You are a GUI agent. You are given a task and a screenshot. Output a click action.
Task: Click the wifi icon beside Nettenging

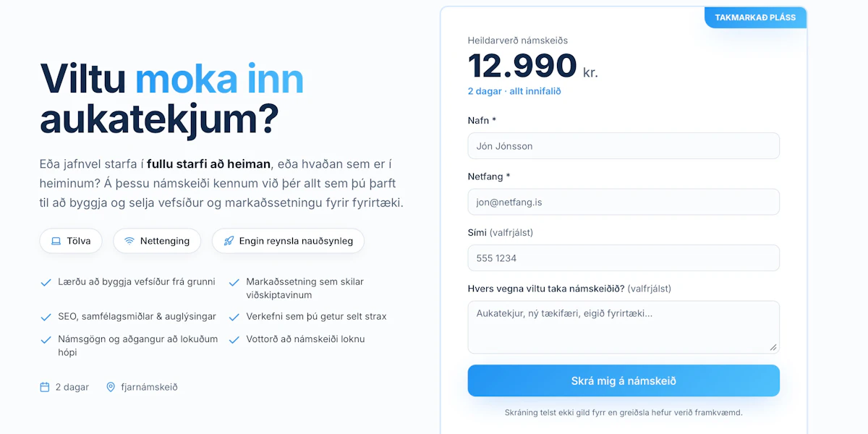[129, 241]
